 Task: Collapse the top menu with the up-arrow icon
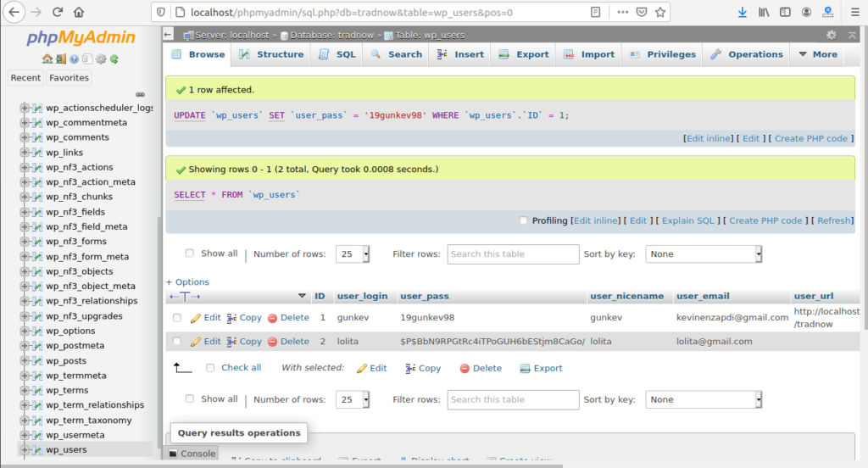852,35
